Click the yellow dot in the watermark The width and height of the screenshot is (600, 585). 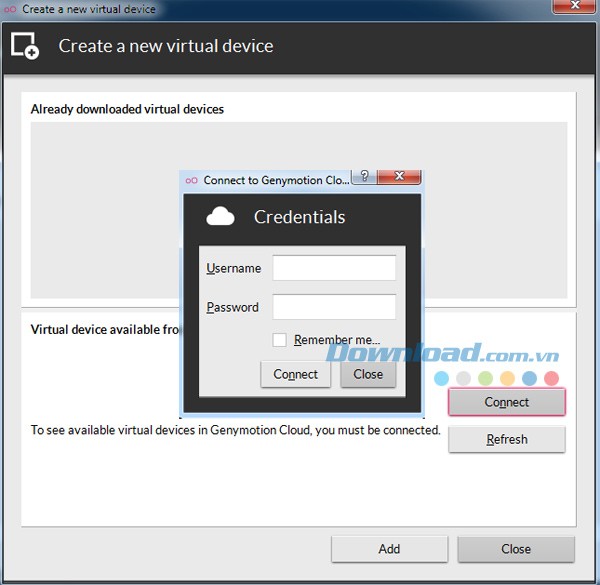(507, 379)
